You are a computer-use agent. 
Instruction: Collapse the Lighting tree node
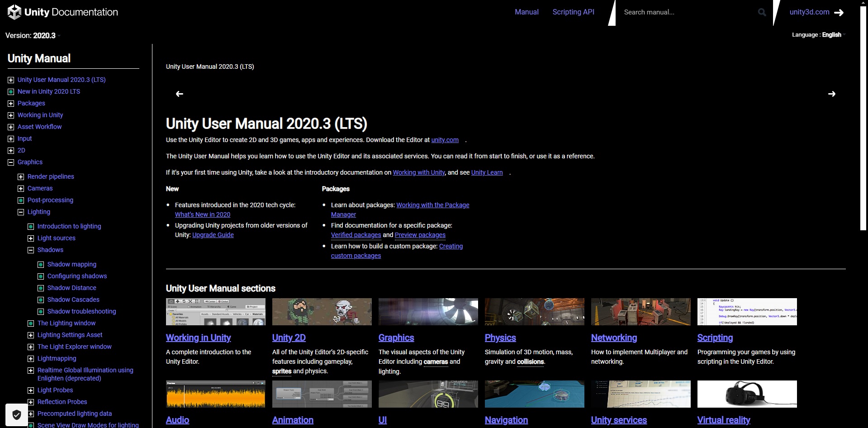tap(21, 212)
